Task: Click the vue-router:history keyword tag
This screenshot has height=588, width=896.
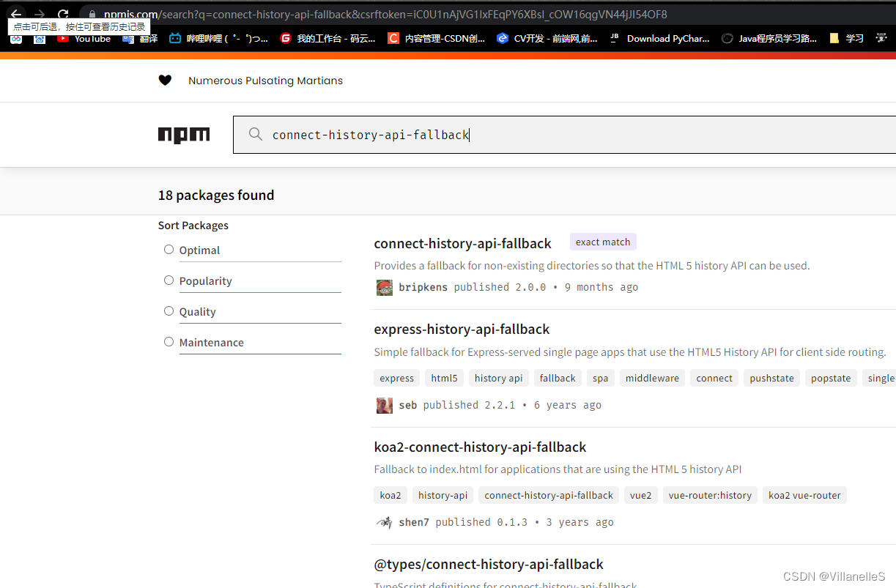Action: (x=710, y=495)
